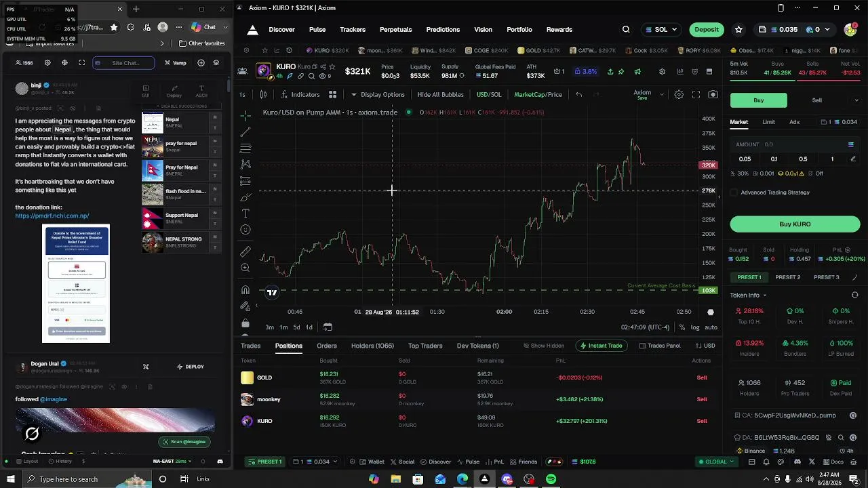868x488 pixels.
Task: Open Task View on the taskbar
Action: click(x=184, y=479)
